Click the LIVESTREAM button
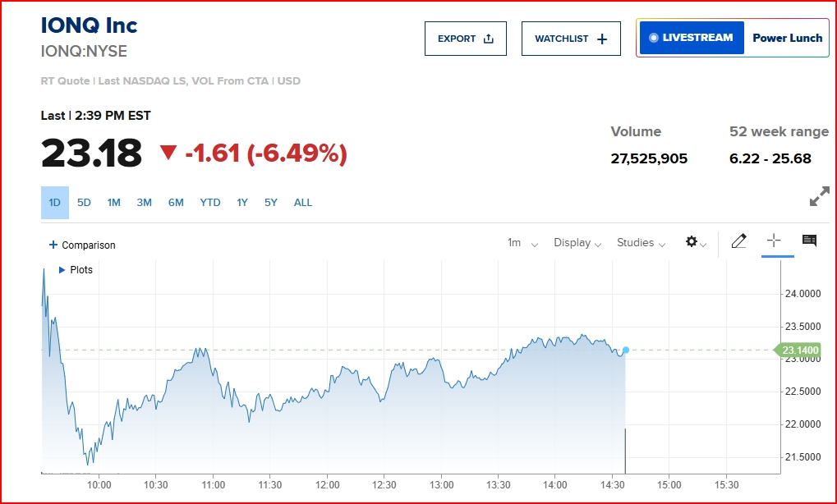837x504 pixels. 692,38
